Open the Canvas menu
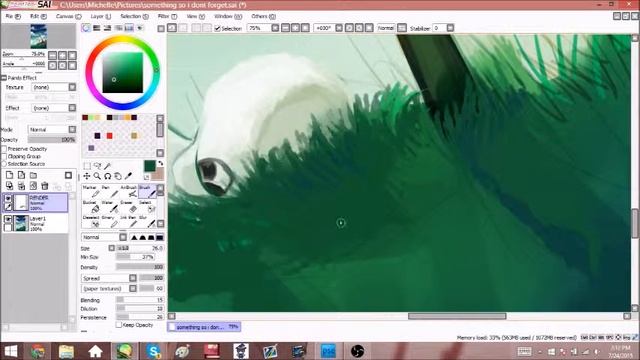 68,16
